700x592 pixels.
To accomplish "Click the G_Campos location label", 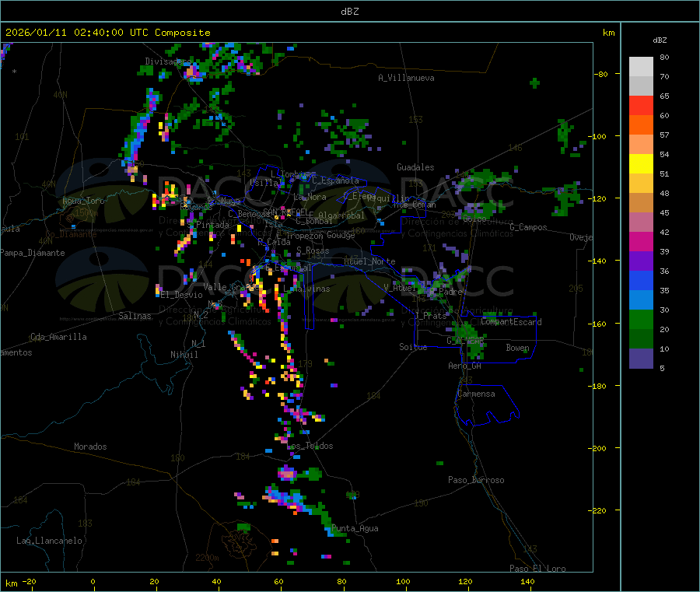I will click(528, 227).
